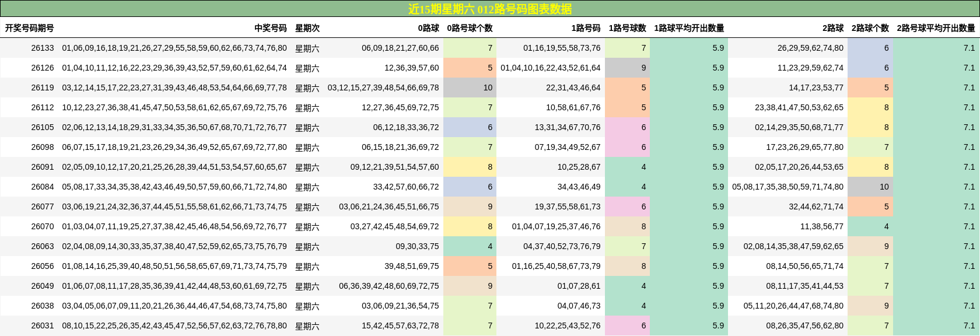
Task: Click 1路号码 cell 34,43,46,49
Action: (579, 187)
